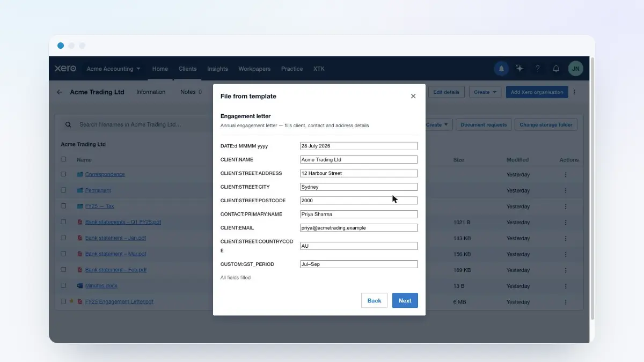Screen dimensions: 644x362
Task: Close the File from template dialog
Action: click(413, 97)
